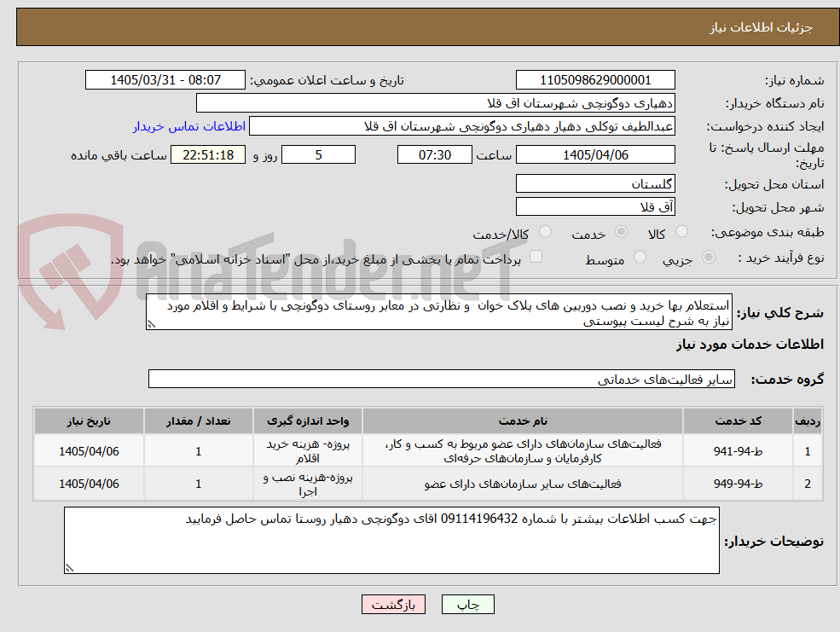
Task: Select the خدمت radio button
Action: (x=621, y=231)
